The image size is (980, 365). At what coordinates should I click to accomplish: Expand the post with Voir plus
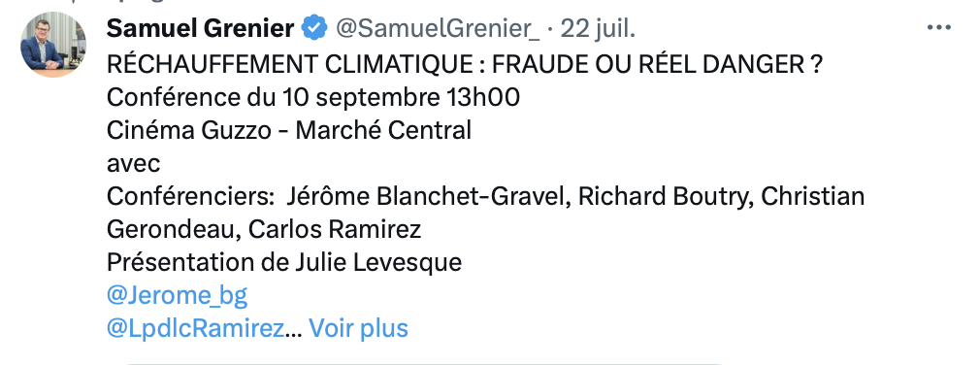pyautogui.click(x=358, y=328)
